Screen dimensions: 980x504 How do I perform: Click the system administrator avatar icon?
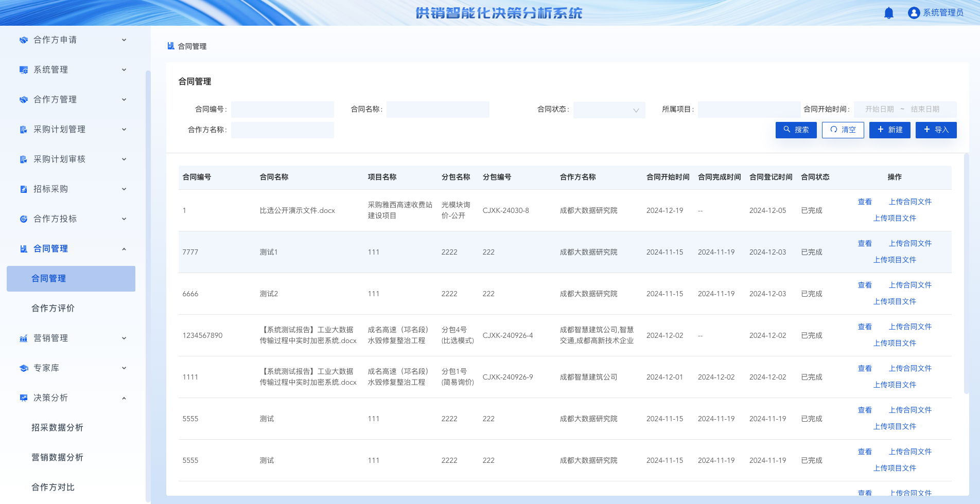click(914, 13)
